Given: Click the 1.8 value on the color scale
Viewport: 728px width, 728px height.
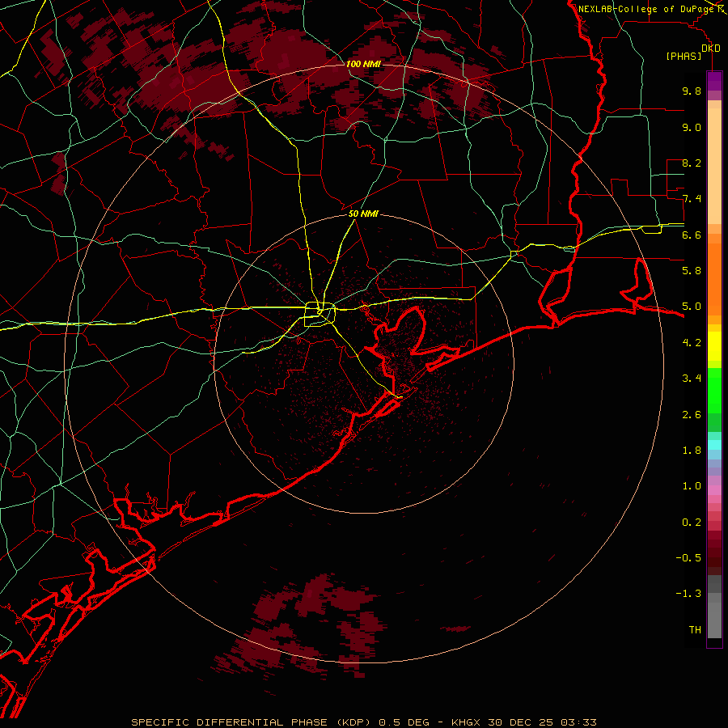Looking at the screenshot, I should point(692,451).
